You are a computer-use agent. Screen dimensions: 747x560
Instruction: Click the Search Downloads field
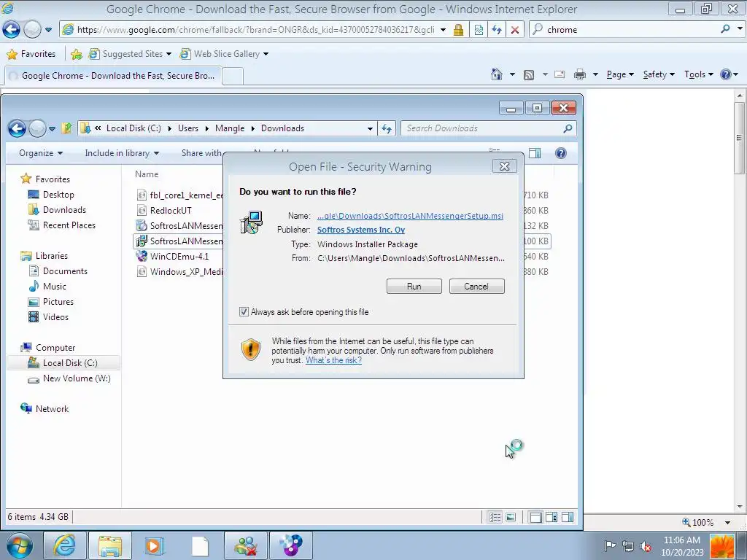click(481, 128)
